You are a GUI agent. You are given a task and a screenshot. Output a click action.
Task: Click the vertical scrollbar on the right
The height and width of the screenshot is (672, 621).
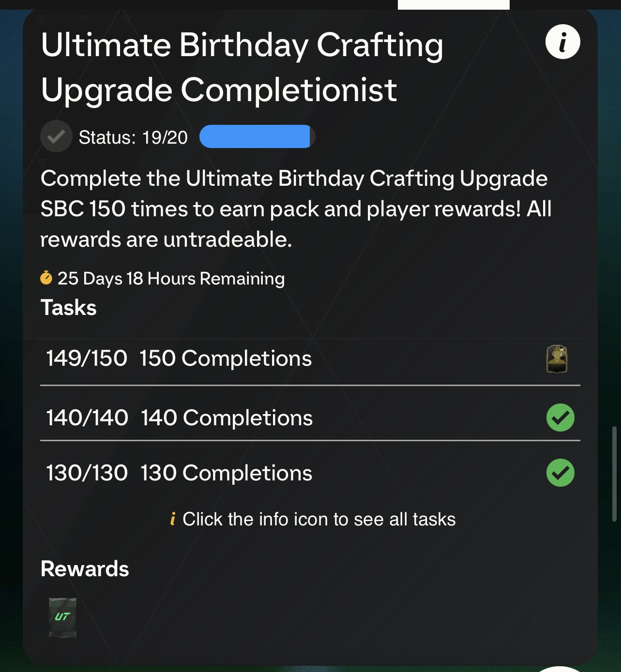[x=614, y=472]
